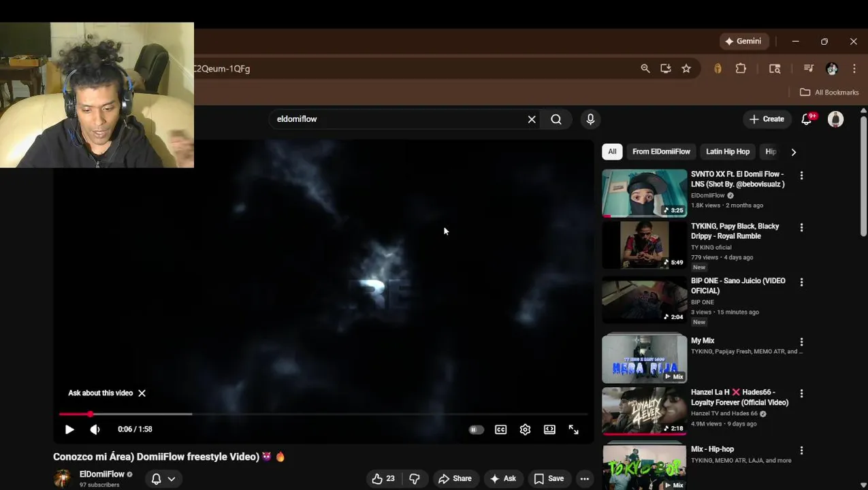
Task: Click the eldomiflow search field
Action: click(398, 119)
